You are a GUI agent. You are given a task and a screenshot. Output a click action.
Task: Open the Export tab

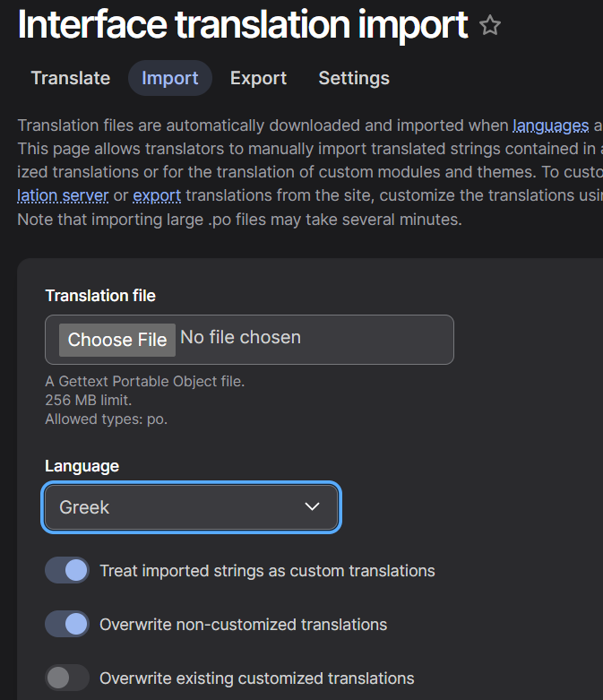(x=258, y=78)
